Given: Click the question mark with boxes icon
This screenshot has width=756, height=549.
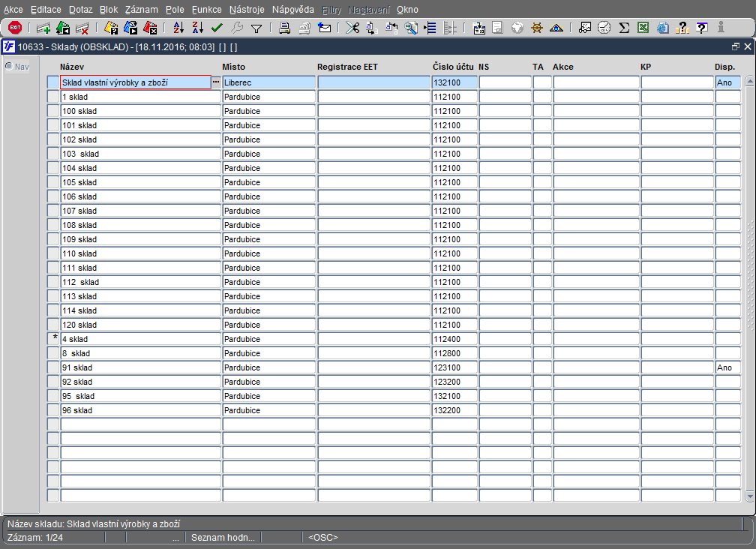Looking at the screenshot, I should click(682, 28).
